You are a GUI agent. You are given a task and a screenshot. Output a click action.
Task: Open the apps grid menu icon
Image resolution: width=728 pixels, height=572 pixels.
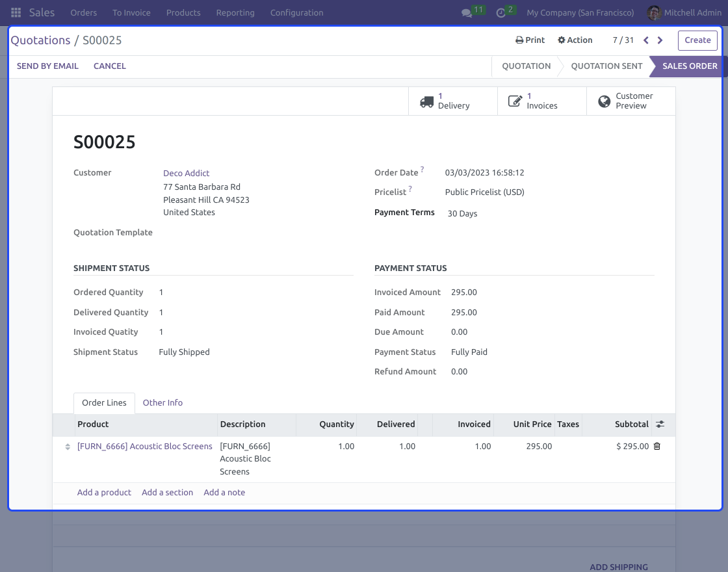point(16,12)
